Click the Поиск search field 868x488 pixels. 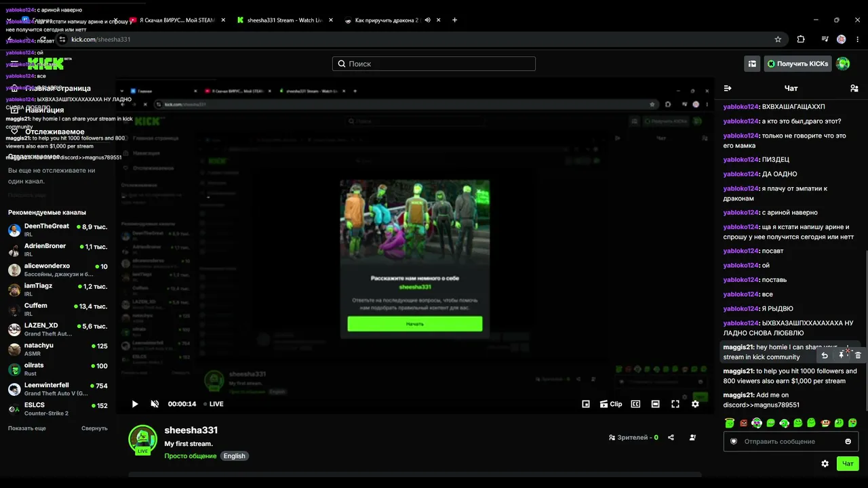434,64
